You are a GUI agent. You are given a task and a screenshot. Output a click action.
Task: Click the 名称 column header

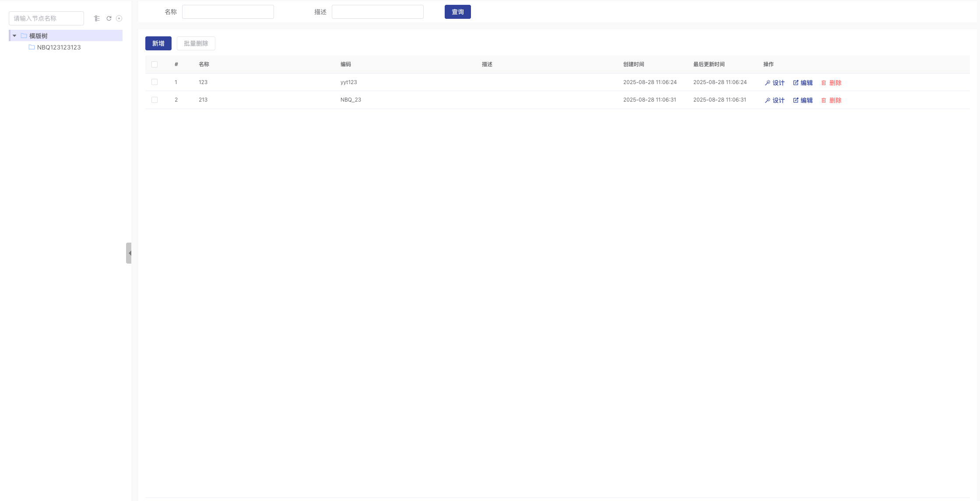click(x=204, y=64)
